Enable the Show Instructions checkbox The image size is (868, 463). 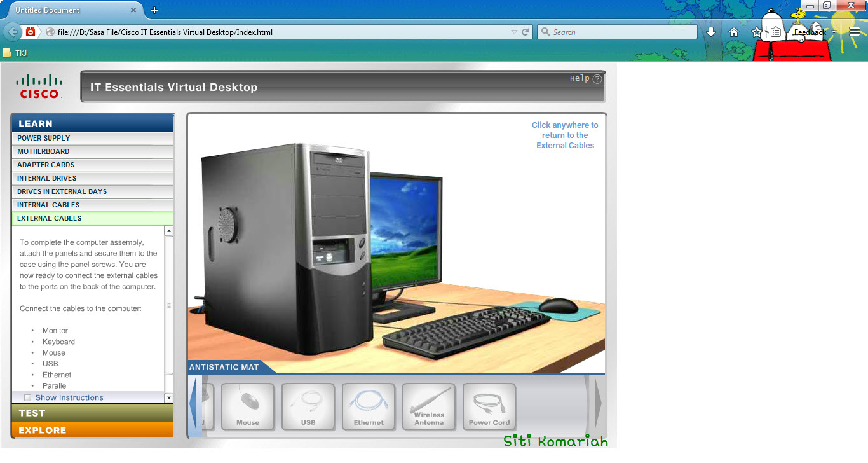coord(27,397)
